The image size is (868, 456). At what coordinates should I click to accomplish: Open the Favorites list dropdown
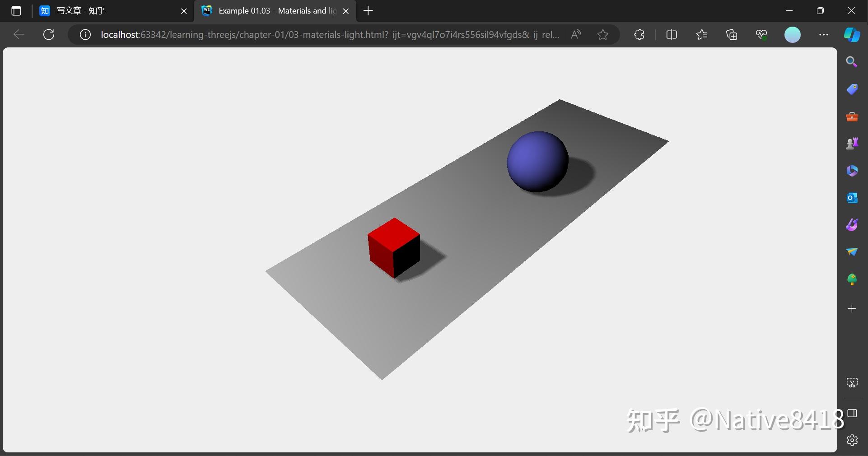[702, 35]
